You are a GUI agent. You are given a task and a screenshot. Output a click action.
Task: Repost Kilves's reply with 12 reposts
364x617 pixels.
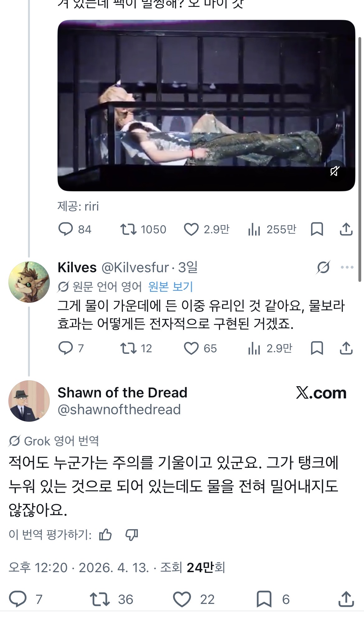click(x=128, y=348)
